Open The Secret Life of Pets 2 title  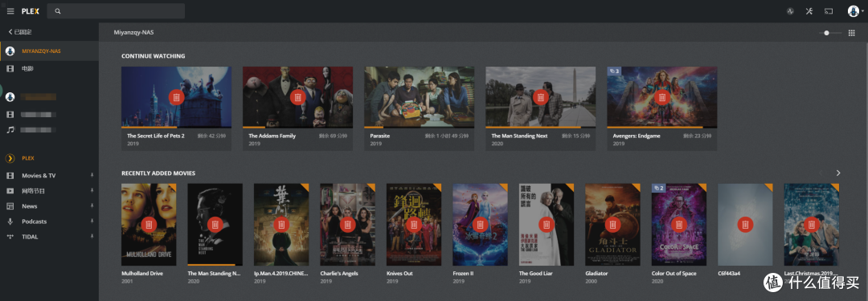click(x=156, y=136)
